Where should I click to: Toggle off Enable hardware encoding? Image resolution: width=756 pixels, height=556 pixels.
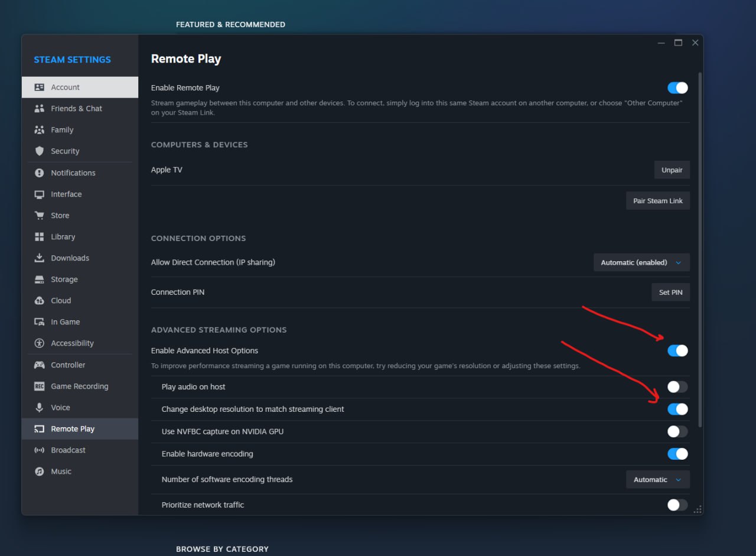[677, 454]
